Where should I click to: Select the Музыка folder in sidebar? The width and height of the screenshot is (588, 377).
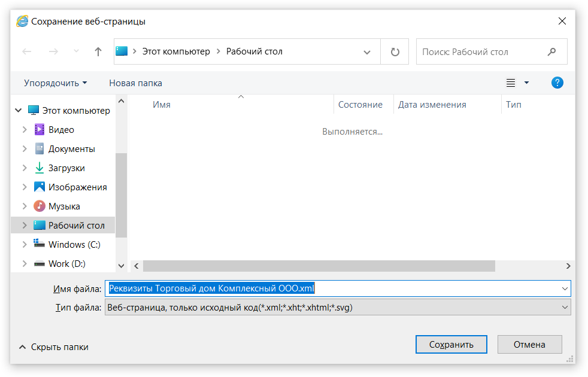(x=64, y=206)
